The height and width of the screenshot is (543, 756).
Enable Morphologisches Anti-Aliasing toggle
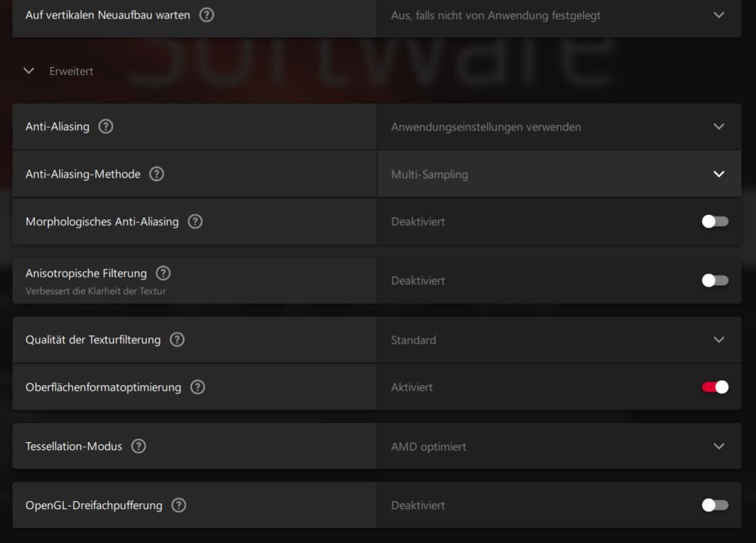click(715, 222)
